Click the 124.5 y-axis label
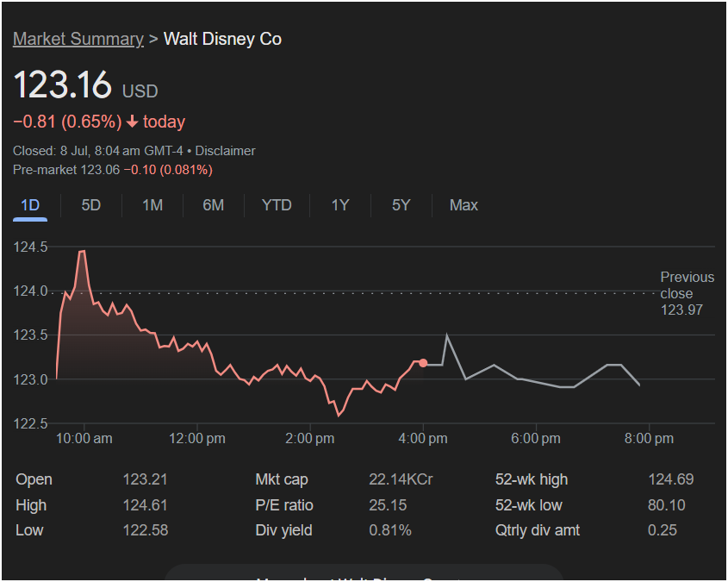This screenshot has height=582, width=728. [31, 247]
